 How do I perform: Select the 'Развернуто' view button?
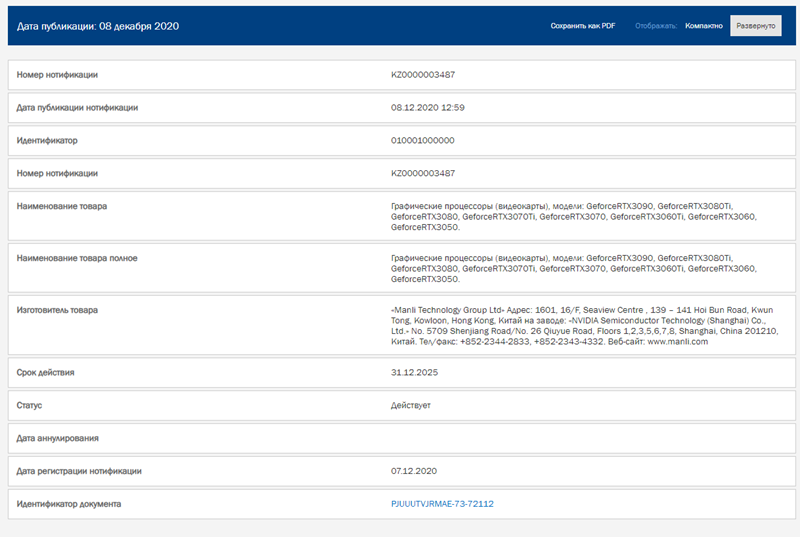(x=755, y=26)
